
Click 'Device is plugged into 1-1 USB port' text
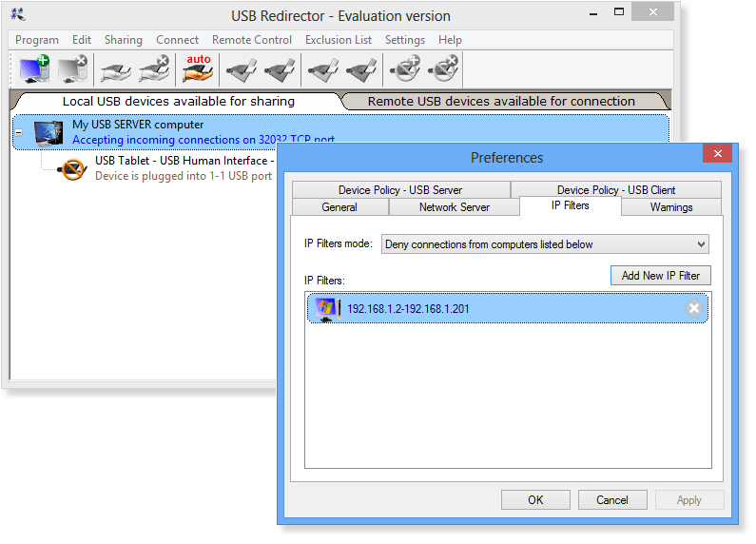pos(184,176)
